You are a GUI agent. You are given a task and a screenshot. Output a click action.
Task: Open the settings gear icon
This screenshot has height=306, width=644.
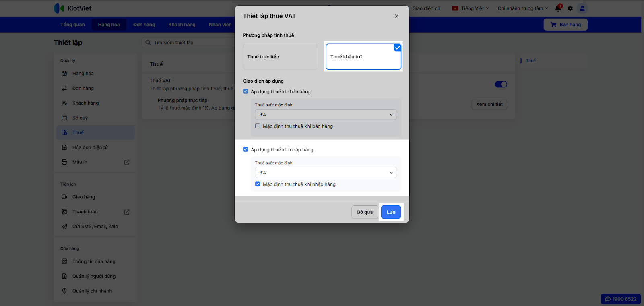pos(570,8)
